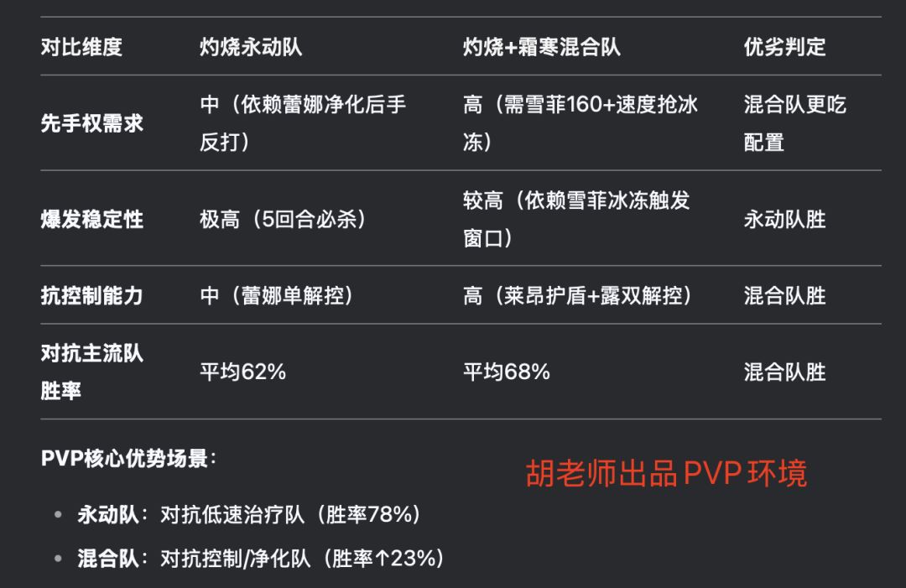Select the 优劣判定 column header
The height and width of the screenshot is (588, 906).
784,47
